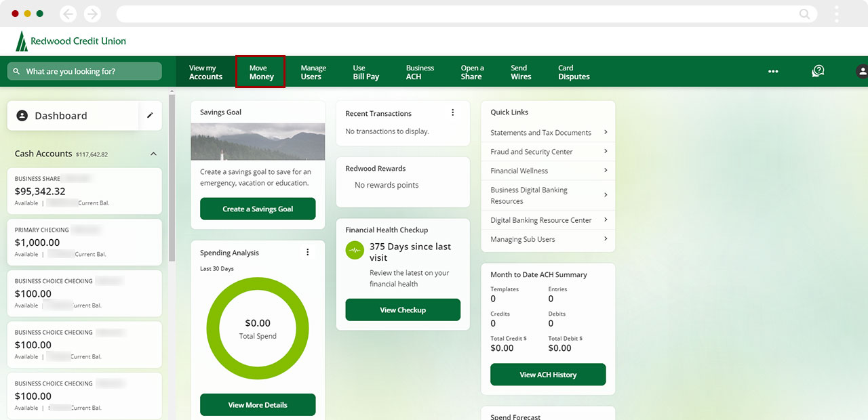Select the Business Share account card
Image resolution: width=868 pixels, height=420 pixels.
[x=85, y=192]
